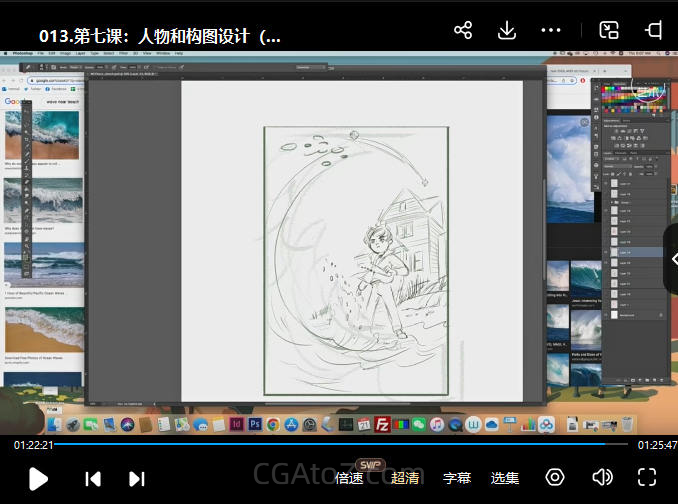Image resolution: width=678 pixels, height=504 pixels.
Task: Click the top-right window pin icon
Action: (x=654, y=30)
